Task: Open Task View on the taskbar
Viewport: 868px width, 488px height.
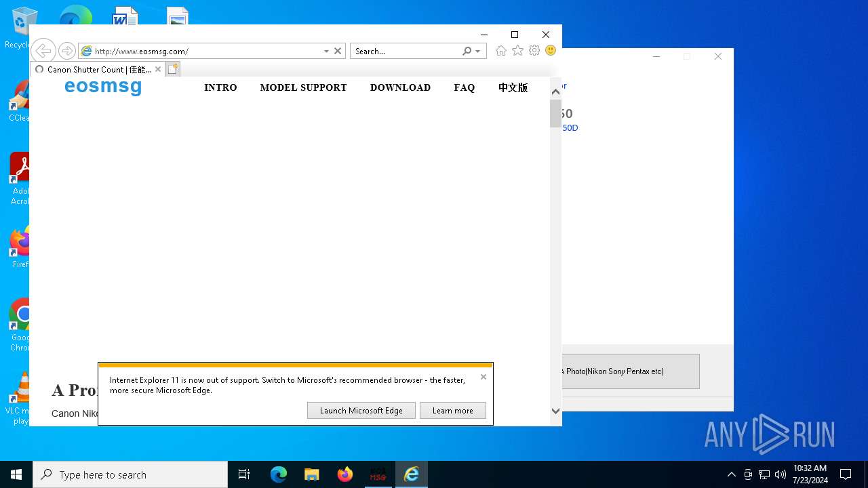Action: coord(244,474)
